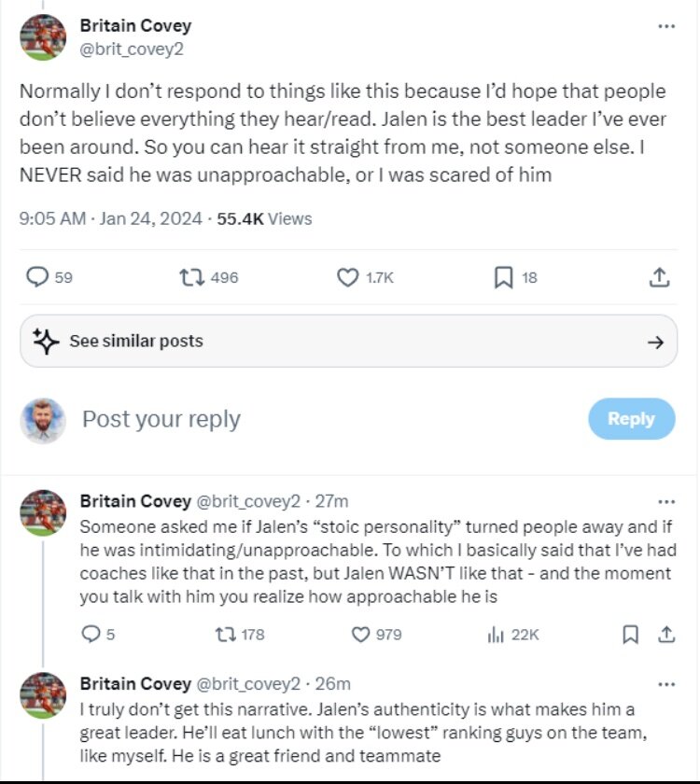Reply to the post with 5 comments
700x784 pixels.
pyautogui.click(x=91, y=634)
